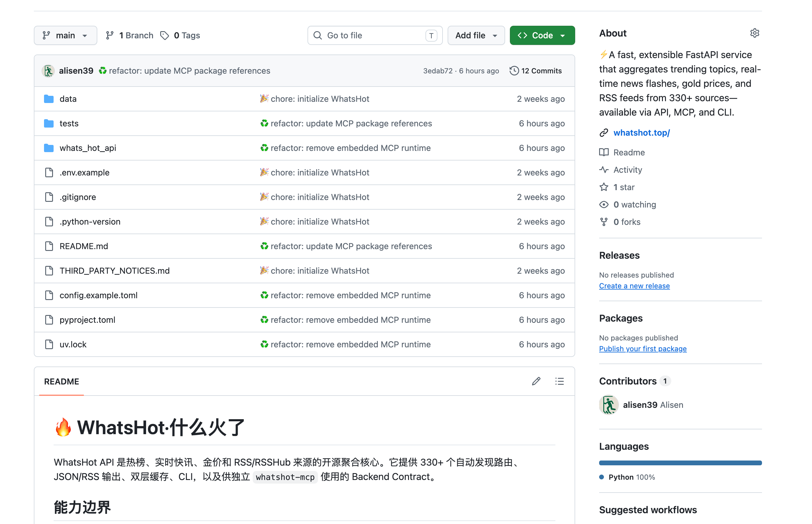
Task: Open the 0 watching link
Action: 635,205
